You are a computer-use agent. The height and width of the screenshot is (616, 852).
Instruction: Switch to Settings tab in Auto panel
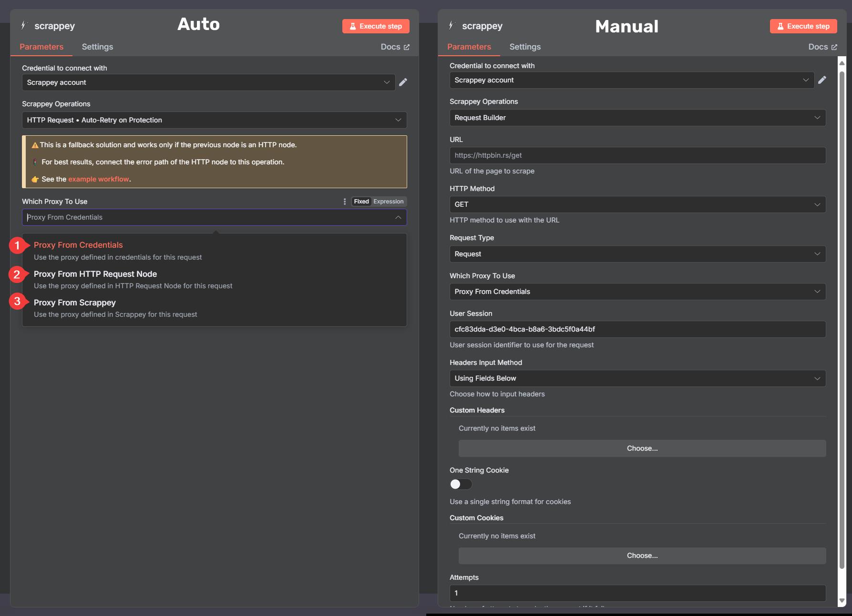[x=97, y=47]
